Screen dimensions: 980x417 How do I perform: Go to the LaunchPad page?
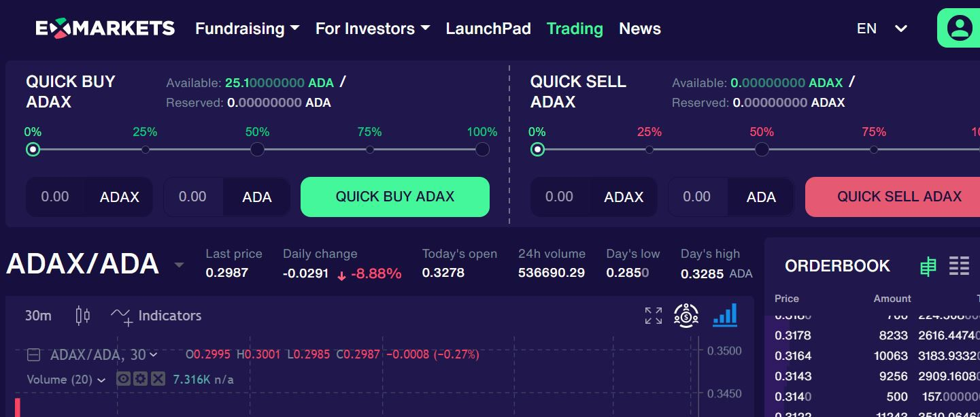[488, 29]
